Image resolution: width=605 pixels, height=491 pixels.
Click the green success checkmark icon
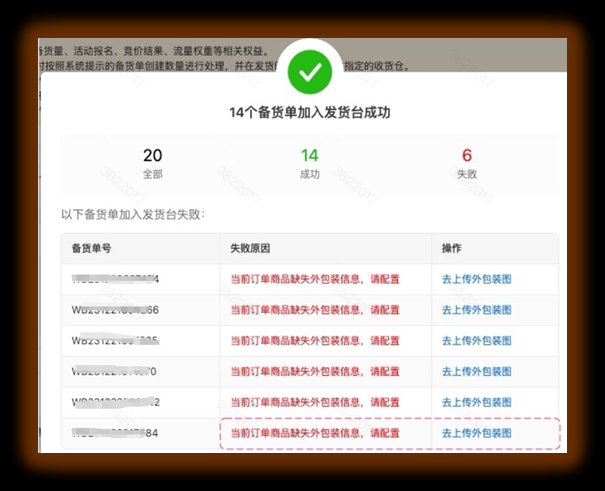(x=309, y=72)
